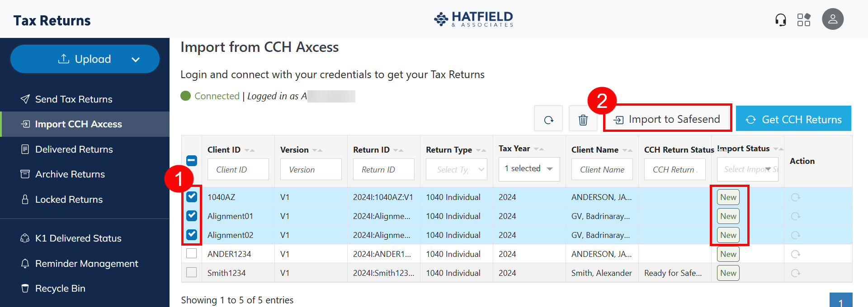Click the headset support icon
The image size is (868, 307).
pos(780,20)
